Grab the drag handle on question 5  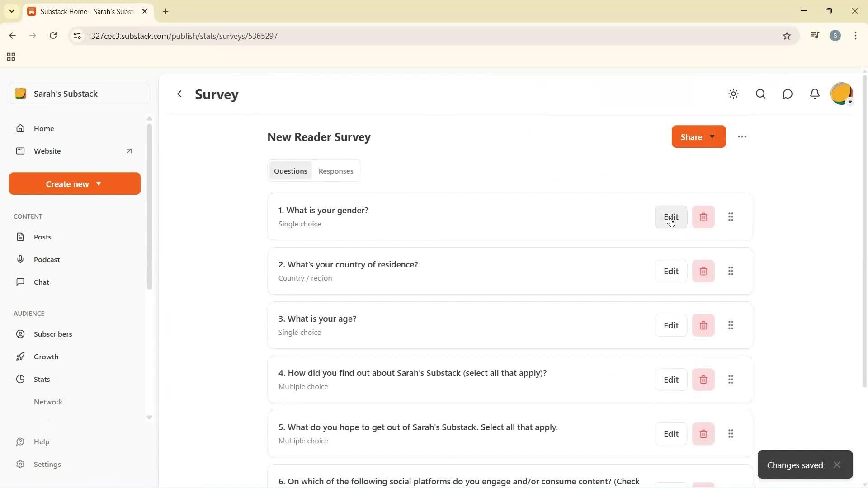[x=731, y=433]
